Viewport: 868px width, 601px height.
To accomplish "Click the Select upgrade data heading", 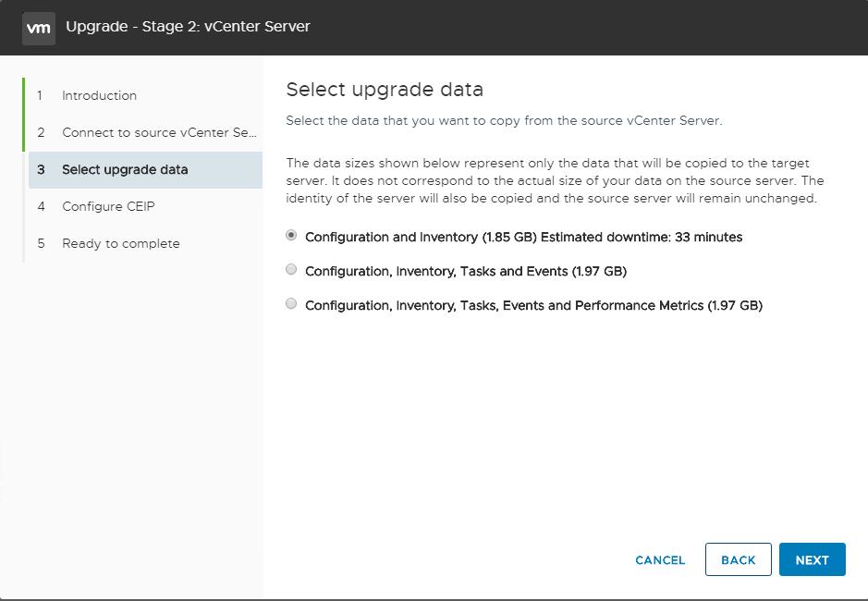I will click(x=385, y=89).
